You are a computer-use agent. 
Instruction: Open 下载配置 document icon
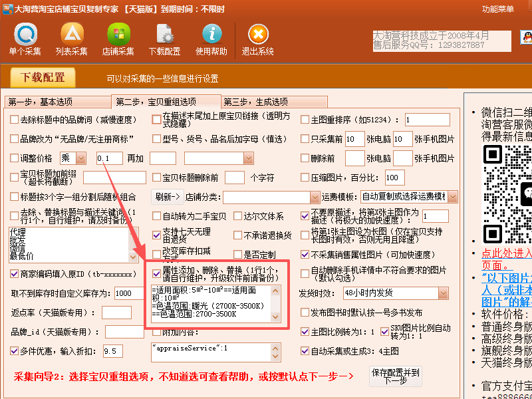pos(164,34)
